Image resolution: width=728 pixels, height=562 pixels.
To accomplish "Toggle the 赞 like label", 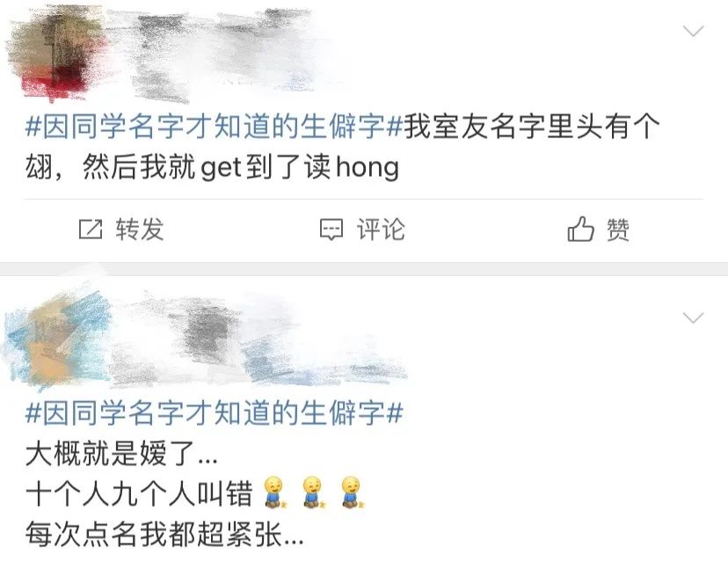I will 618,229.
